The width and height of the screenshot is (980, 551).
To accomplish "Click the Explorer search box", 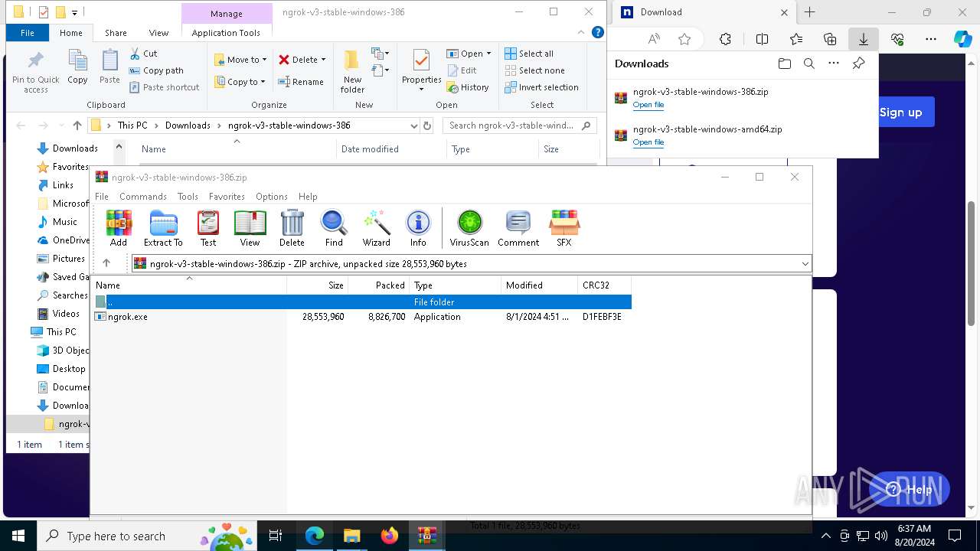I will pos(520,126).
